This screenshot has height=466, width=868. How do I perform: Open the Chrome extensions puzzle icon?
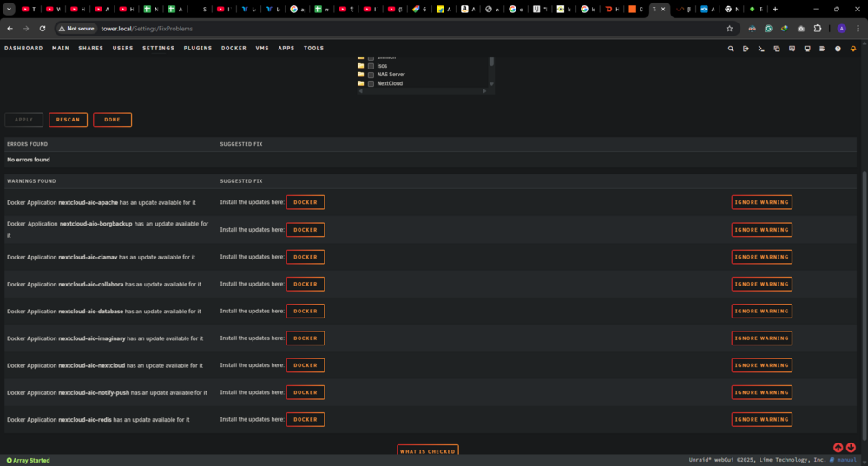click(818, 29)
